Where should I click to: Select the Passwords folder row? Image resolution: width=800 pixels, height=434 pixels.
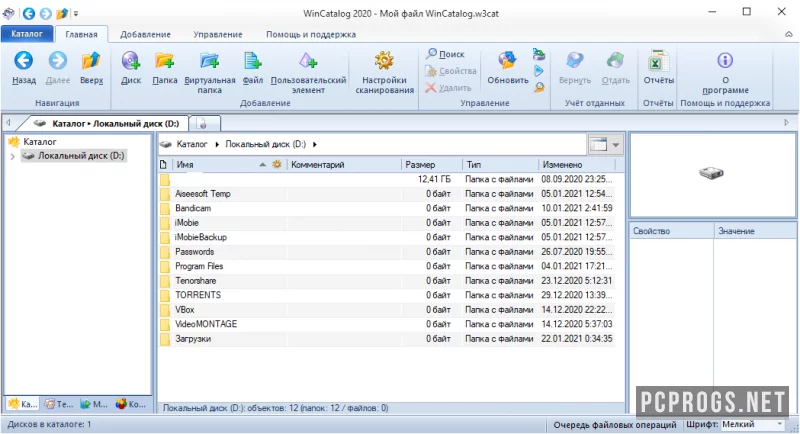tap(387, 252)
